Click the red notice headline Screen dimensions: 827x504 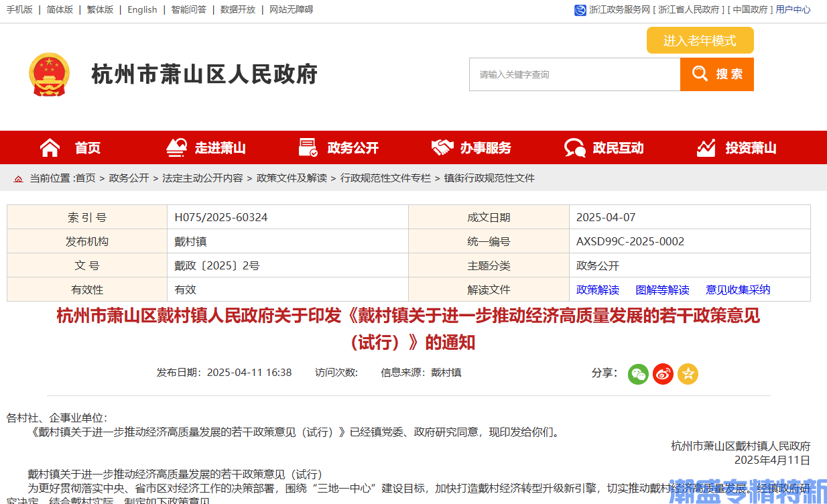click(408, 328)
